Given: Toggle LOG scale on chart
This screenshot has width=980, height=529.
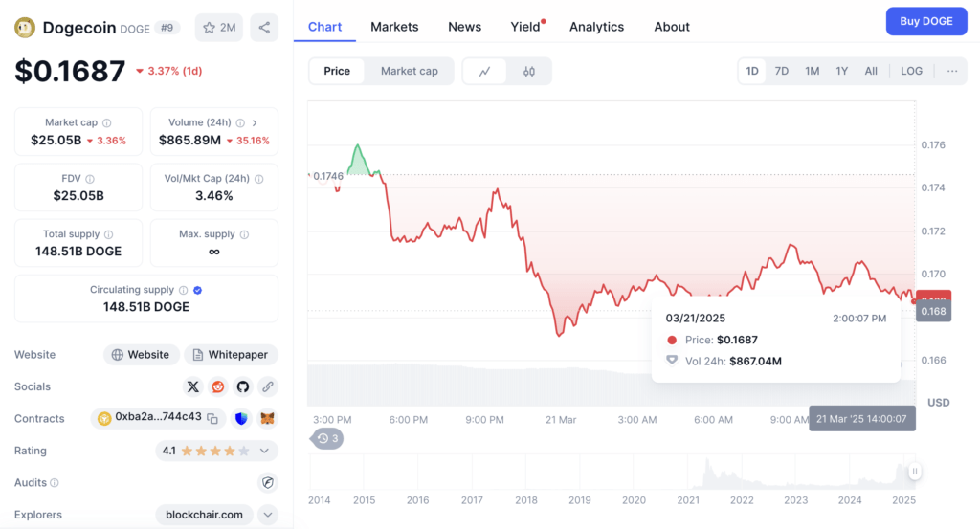Looking at the screenshot, I should [x=911, y=71].
